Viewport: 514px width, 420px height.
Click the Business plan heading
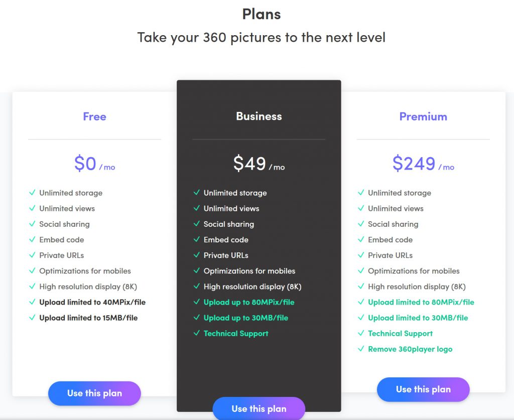(x=259, y=116)
